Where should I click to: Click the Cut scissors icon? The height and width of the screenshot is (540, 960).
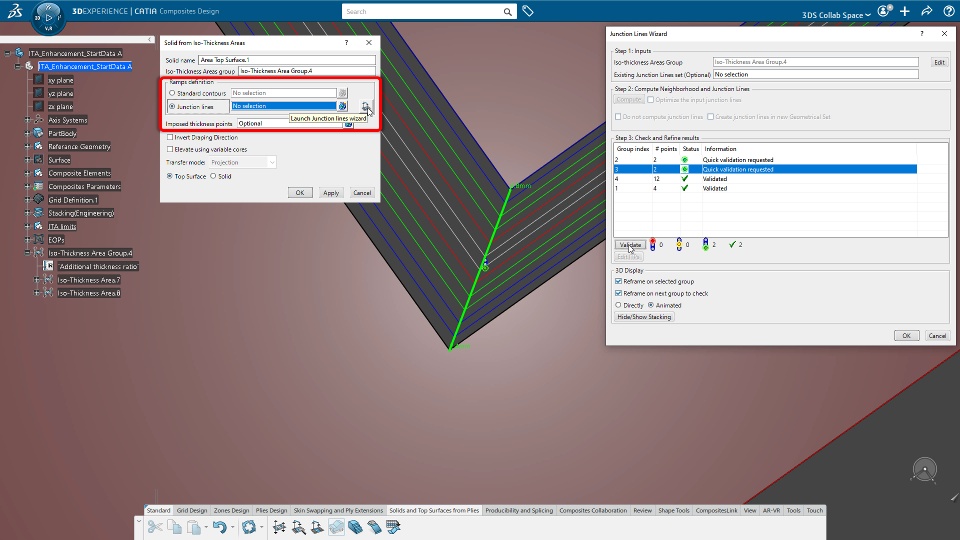pos(155,527)
